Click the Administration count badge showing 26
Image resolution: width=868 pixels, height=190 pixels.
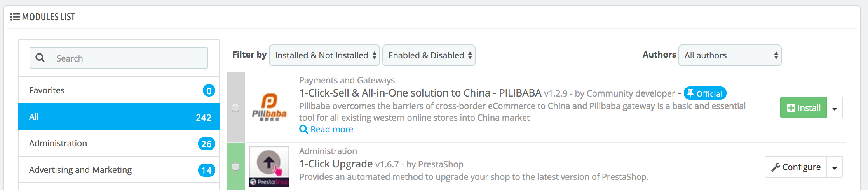[x=206, y=144]
